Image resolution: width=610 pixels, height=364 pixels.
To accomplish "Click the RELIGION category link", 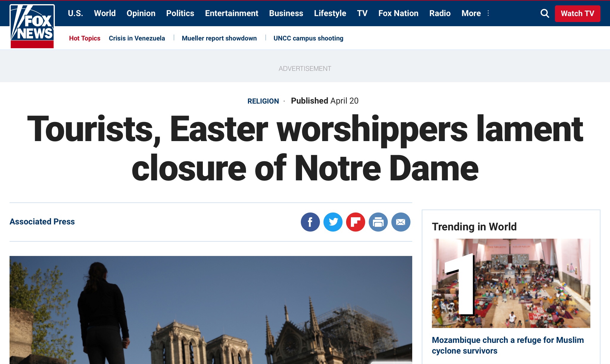I will pos(263,101).
